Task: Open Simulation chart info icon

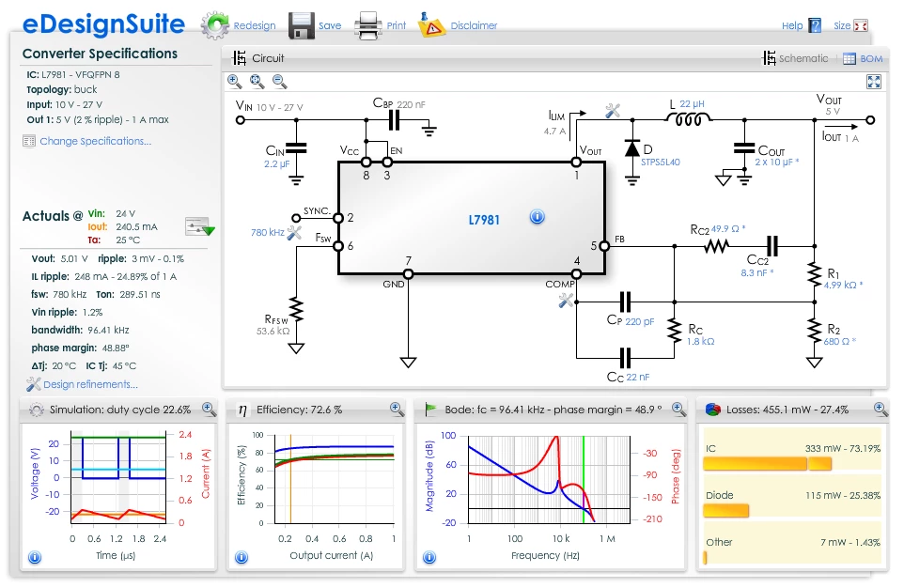Action: point(35,557)
